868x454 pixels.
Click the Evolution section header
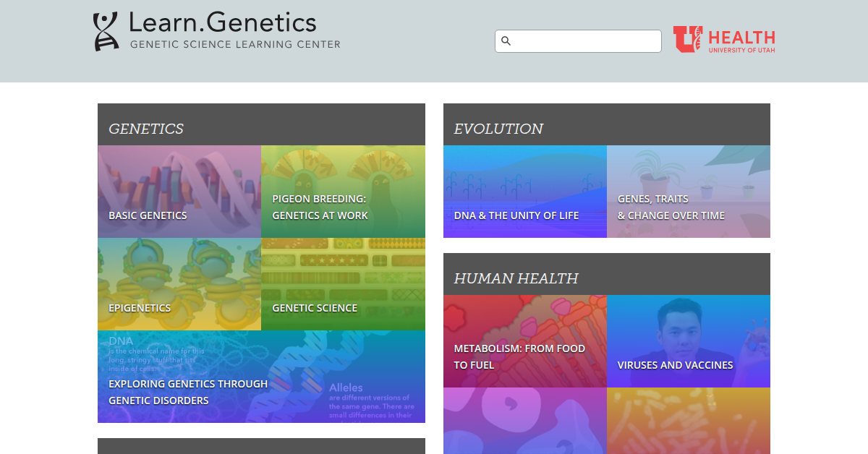pyautogui.click(x=498, y=129)
